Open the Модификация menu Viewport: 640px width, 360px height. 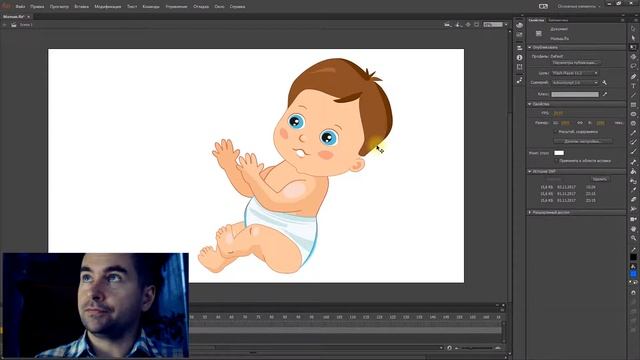click(x=108, y=7)
